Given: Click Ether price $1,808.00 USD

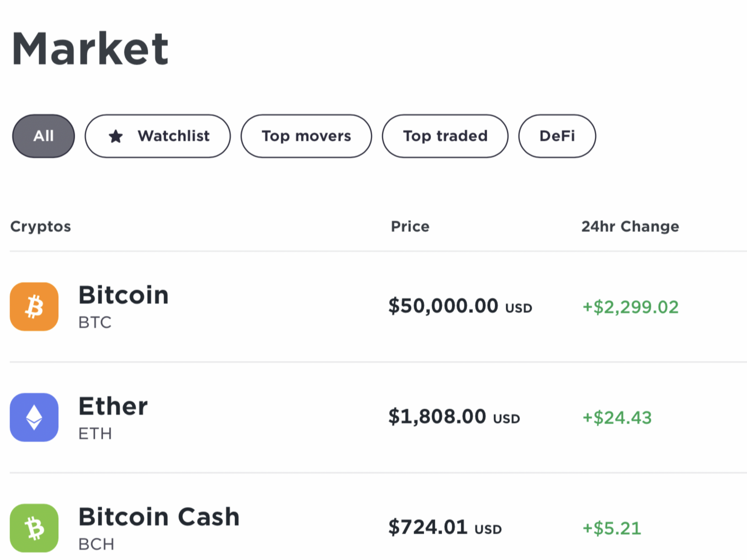Looking at the screenshot, I should (x=454, y=417).
